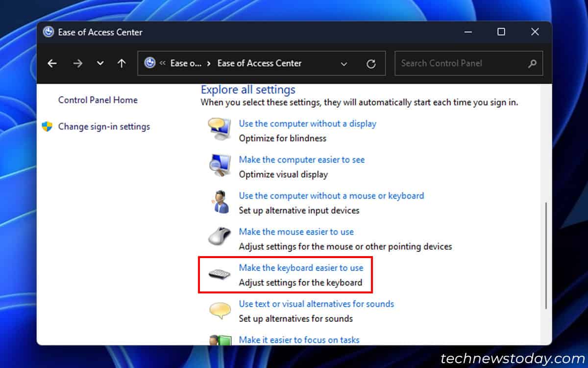Click 'Set up alternatives for sounds' text
Viewport: 588px width, 368px height.
coord(295,318)
